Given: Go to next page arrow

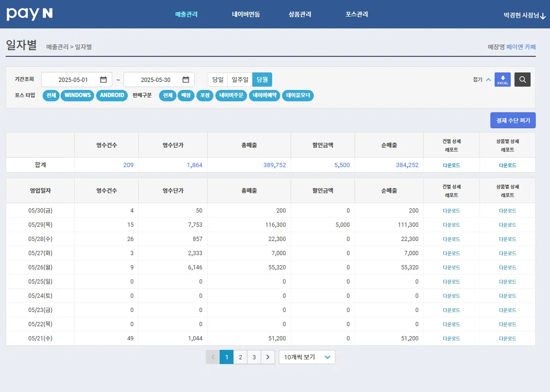Looking at the screenshot, I should click(x=268, y=357).
